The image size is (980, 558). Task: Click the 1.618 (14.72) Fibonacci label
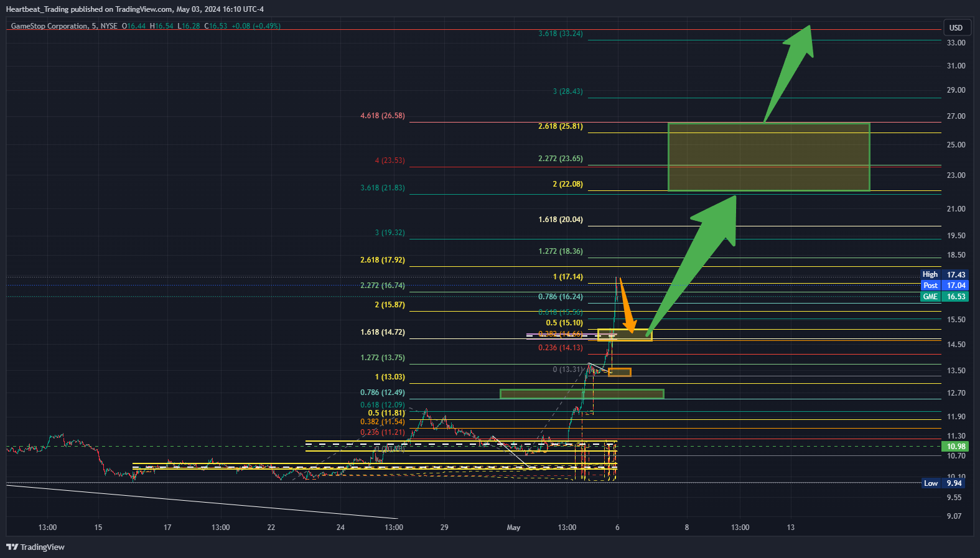(x=383, y=332)
